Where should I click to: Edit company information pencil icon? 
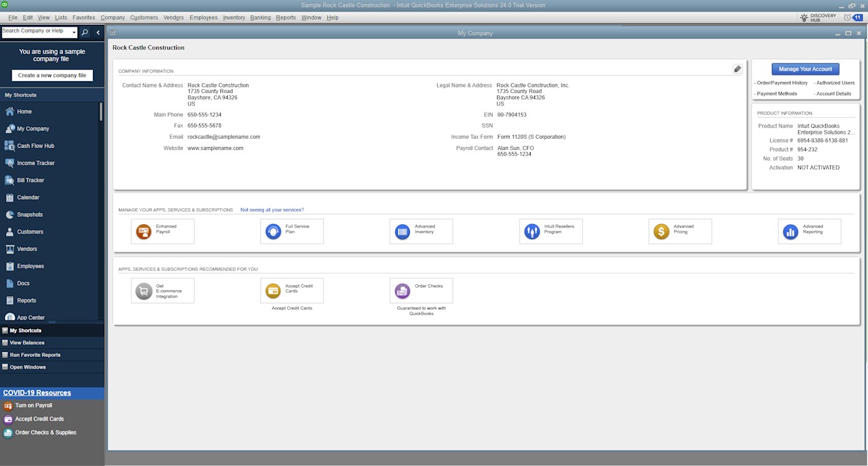[x=737, y=69]
